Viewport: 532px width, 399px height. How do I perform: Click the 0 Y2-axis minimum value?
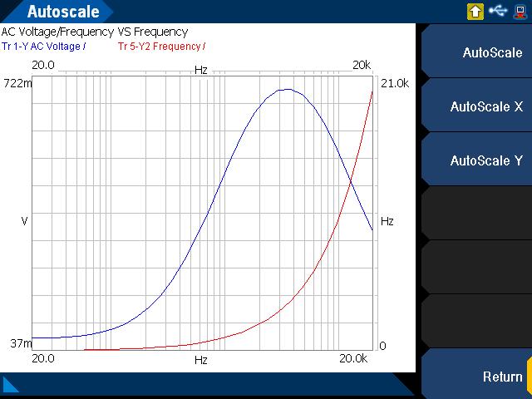pyautogui.click(x=382, y=346)
